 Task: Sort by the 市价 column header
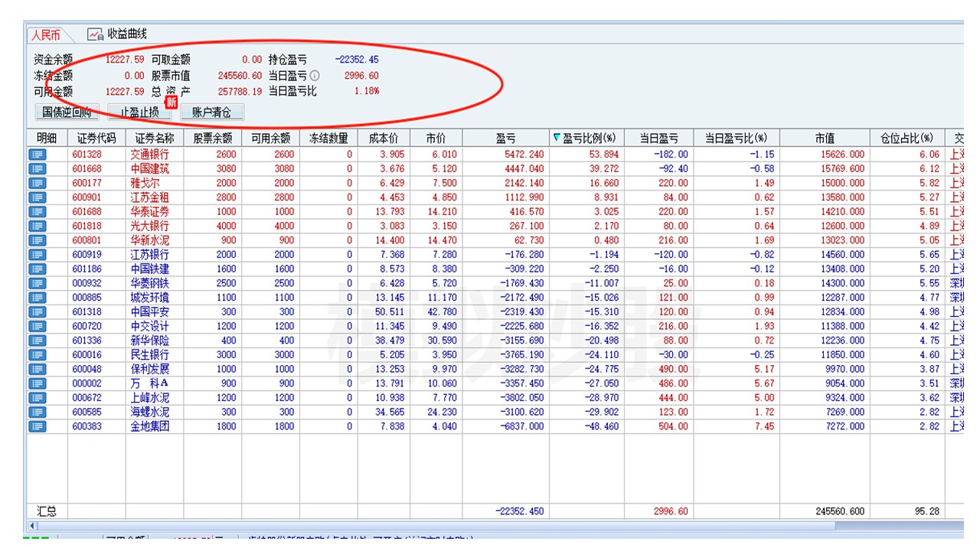436,139
